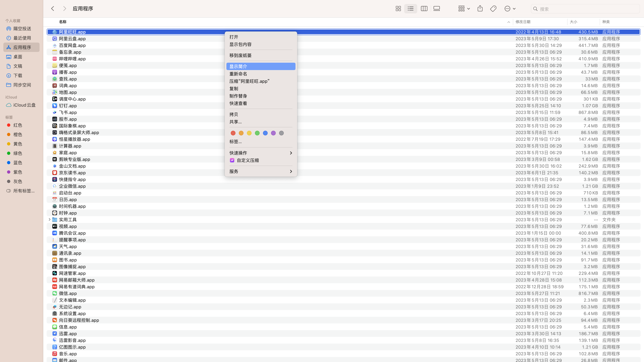Select red tag (红色) in sidebar
This screenshot has width=644, height=362.
point(21,125)
